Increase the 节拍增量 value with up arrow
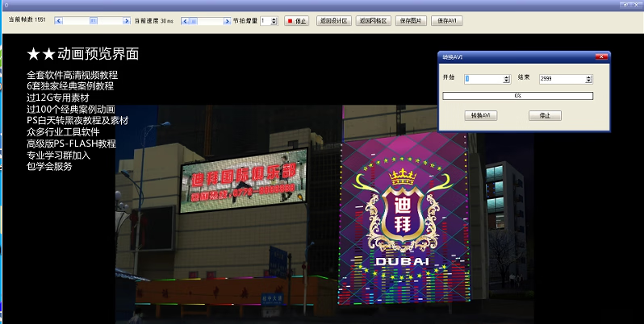The height and width of the screenshot is (324, 644). click(274, 19)
